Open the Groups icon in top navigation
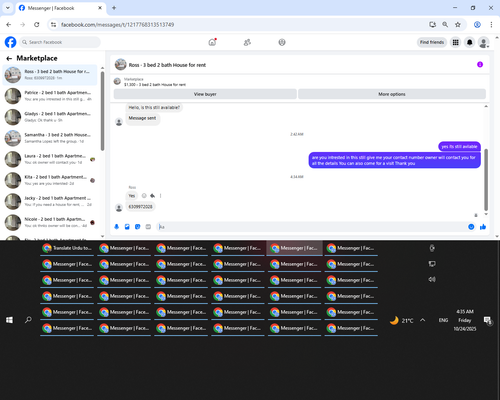This screenshot has width=500, height=400. click(282, 42)
